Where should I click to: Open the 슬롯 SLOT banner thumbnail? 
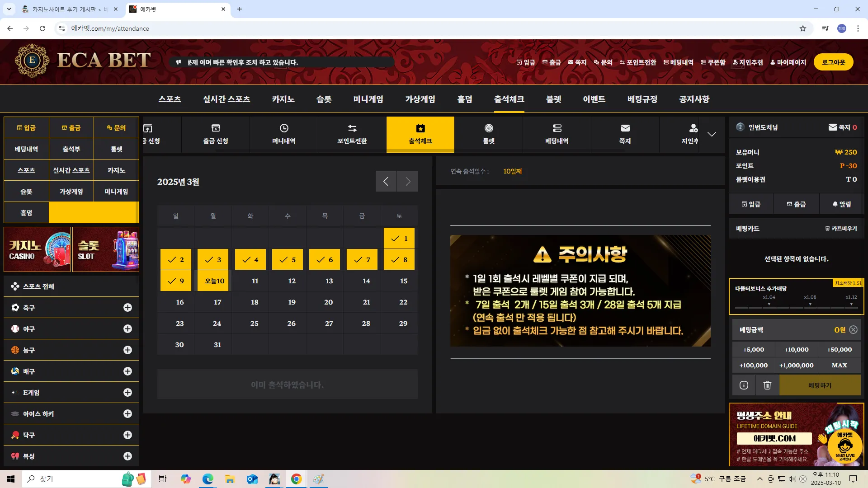pyautogui.click(x=106, y=249)
